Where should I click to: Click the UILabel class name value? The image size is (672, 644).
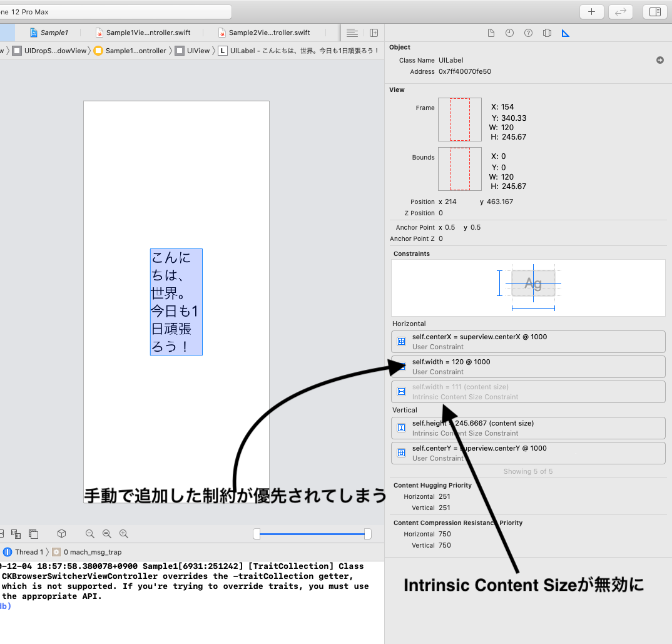[x=451, y=61]
